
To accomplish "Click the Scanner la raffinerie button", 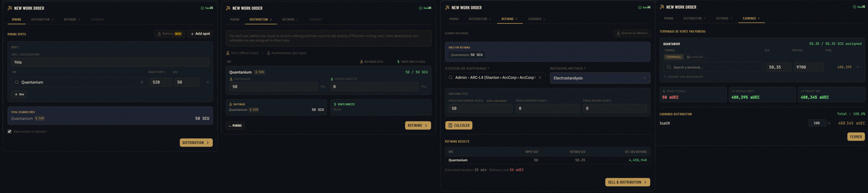I will (632, 33).
